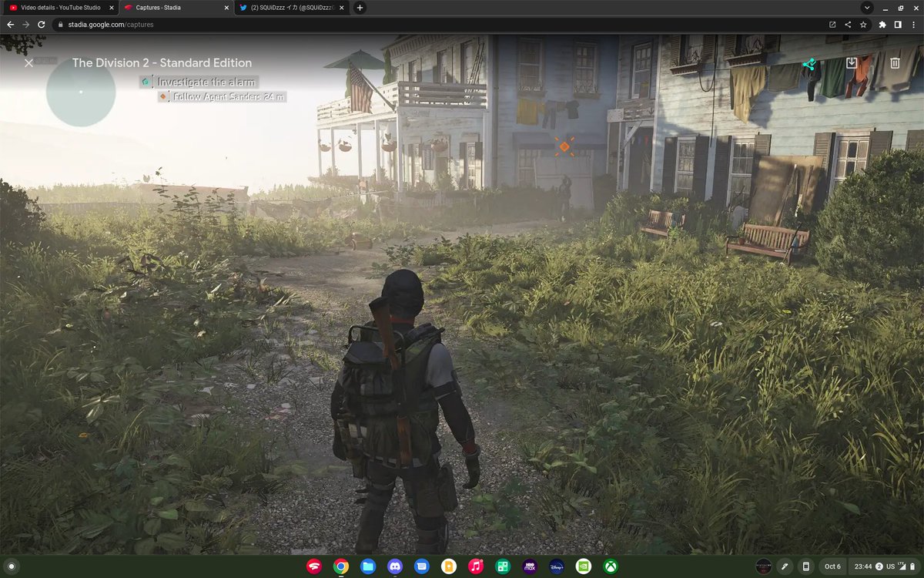This screenshot has width=924, height=578.
Task: Open the Chrome three-dot menu
Action: [x=913, y=24]
